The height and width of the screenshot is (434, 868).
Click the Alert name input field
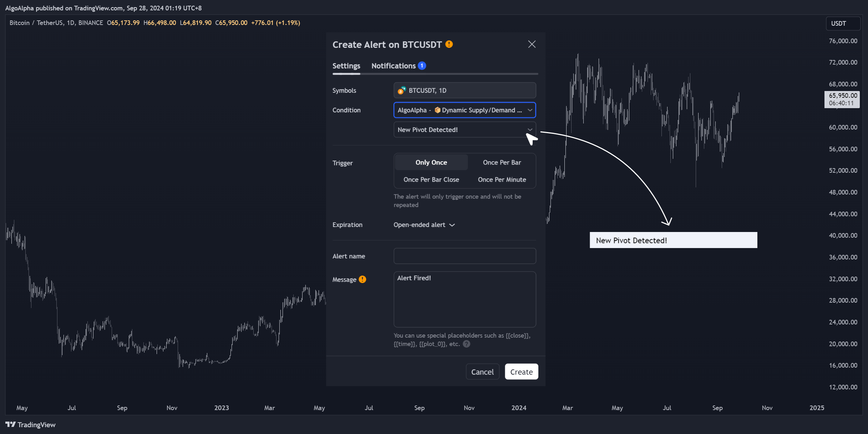click(x=465, y=256)
